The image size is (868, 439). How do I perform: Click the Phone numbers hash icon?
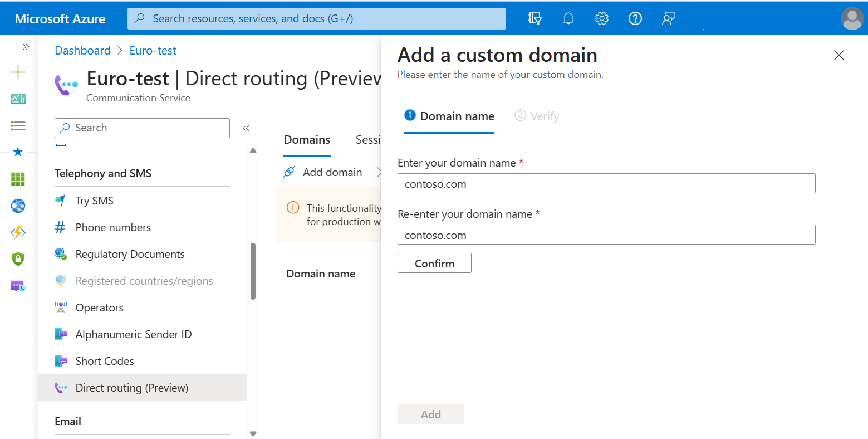[x=60, y=227]
